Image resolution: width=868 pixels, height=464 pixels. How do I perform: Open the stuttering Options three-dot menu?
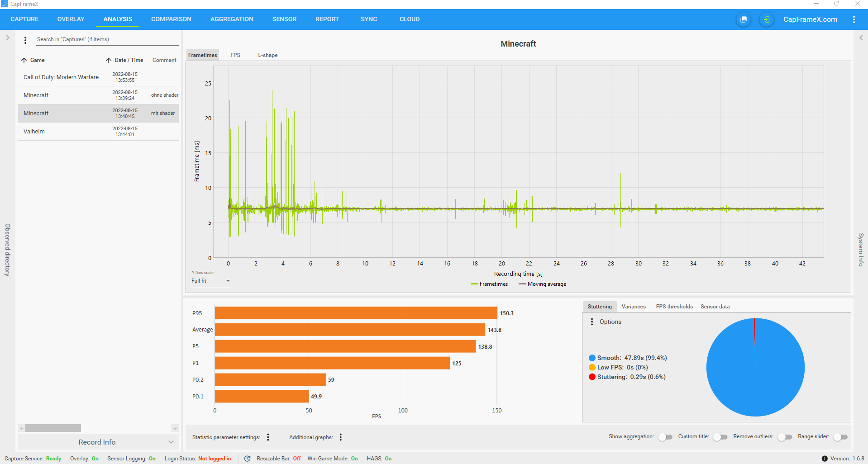pyautogui.click(x=591, y=322)
